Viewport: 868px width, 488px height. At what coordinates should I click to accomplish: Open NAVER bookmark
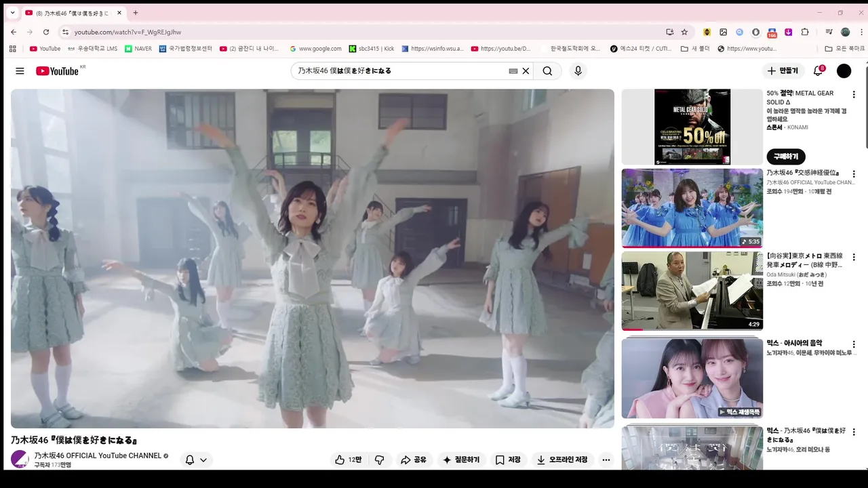click(138, 49)
